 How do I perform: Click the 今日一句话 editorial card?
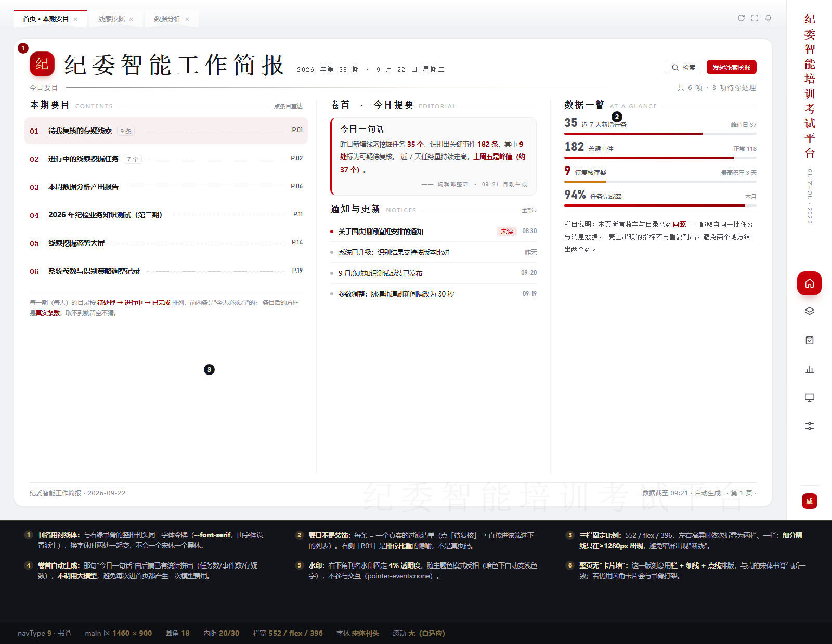tap(433, 156)
